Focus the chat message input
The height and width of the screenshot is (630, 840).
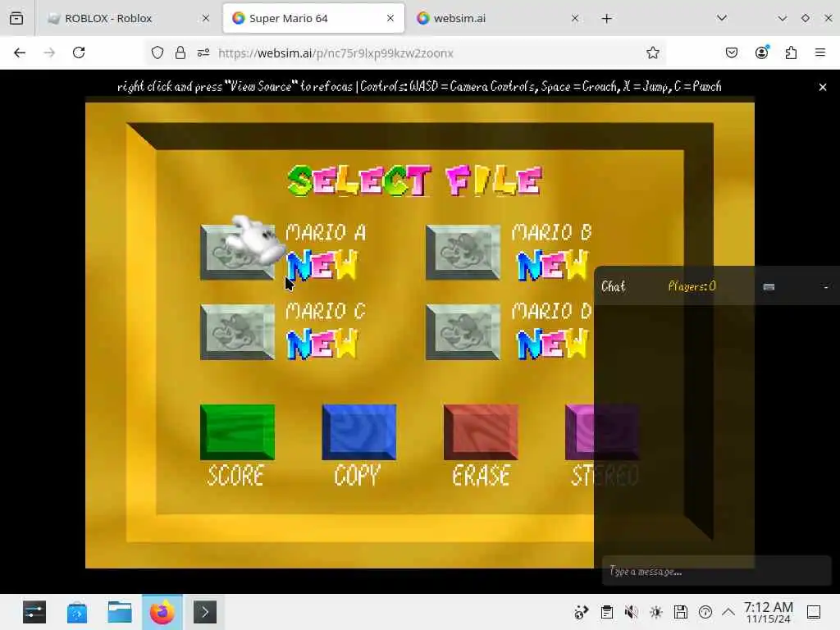pyautogui.click(x=716, y=571)
